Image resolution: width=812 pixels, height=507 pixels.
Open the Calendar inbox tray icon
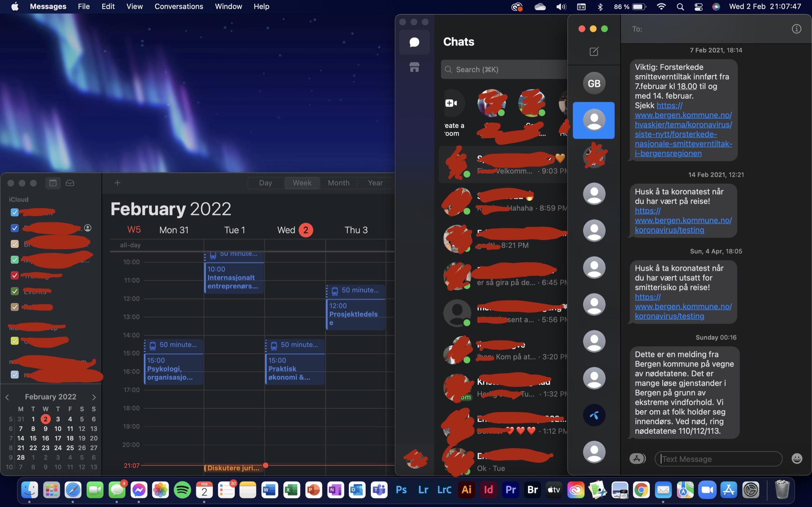point(70,183)
